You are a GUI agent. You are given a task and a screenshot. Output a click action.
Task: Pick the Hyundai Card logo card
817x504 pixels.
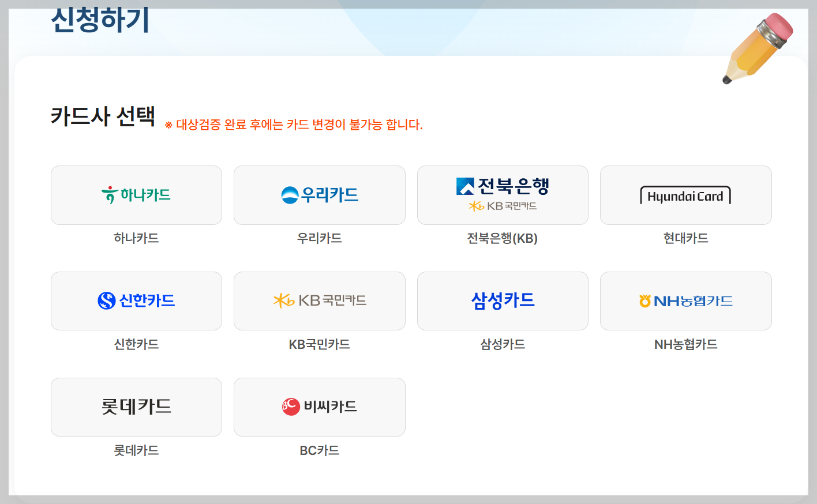pos(685,195)
